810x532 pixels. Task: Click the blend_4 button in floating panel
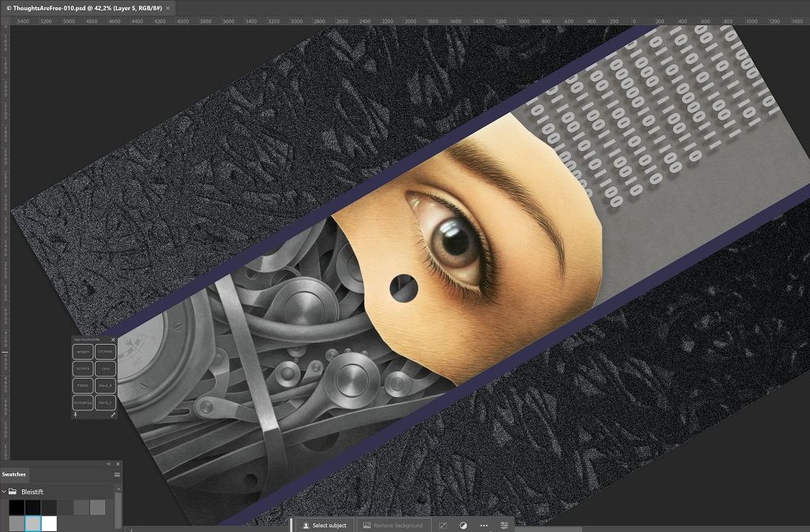pyautogui.click(x=105, y=386)
